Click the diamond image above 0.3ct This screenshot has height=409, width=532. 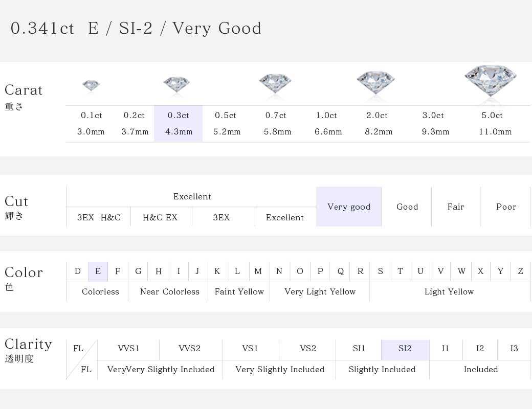pos(176,84)
